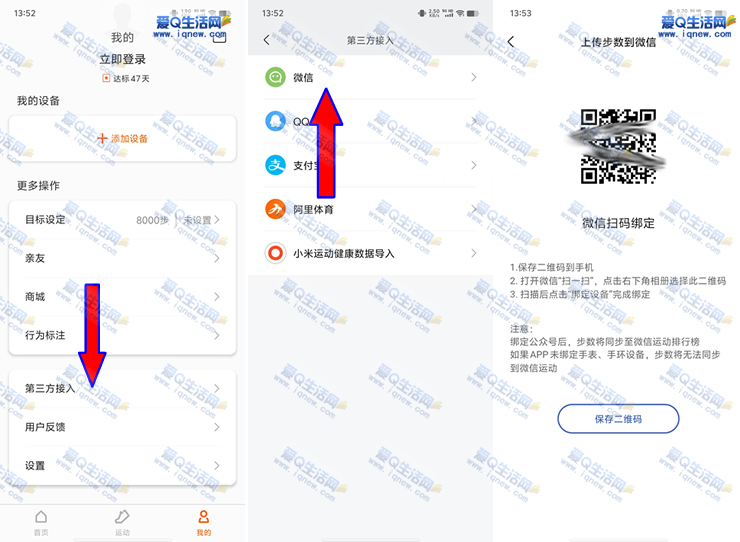Open the 设置 menu entry
This screenshot has width=740, height=542.
[x=35, y=466]
